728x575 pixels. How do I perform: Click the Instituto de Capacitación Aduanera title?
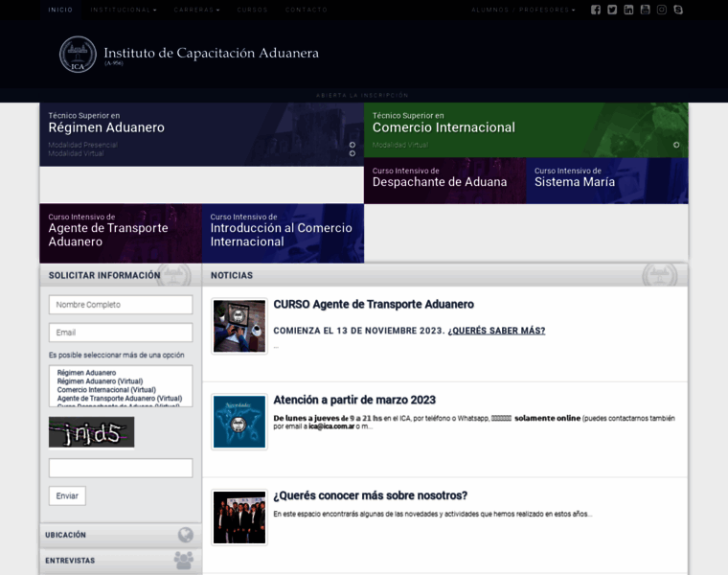pos(212,53)
